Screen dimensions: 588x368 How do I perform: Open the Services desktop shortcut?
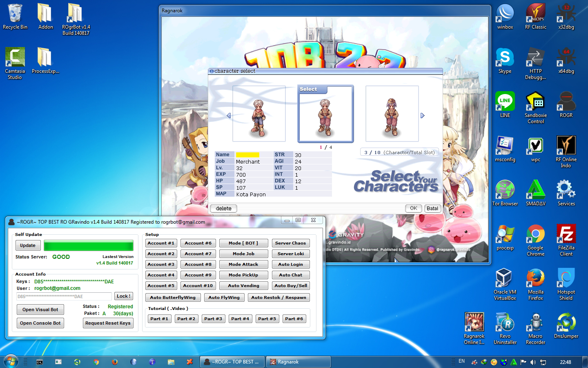[x=566, y=193]
